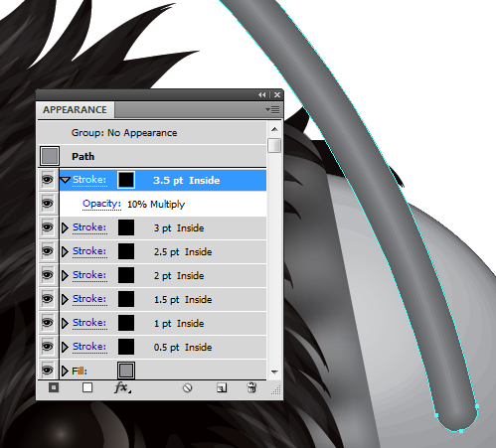The image size is (496, 448).
Task: Open the Appearance panel options menu
Action: point(272,109)
